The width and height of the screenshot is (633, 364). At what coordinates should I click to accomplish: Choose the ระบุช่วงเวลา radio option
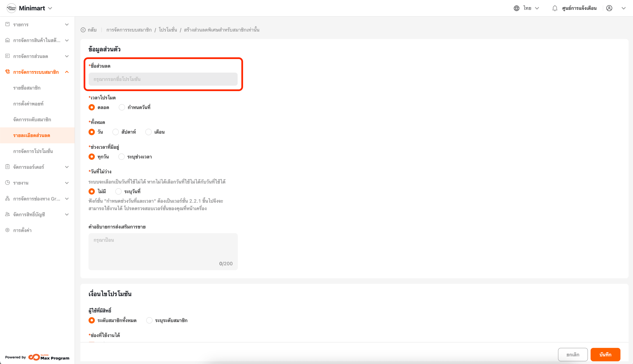pyautogui.click(x=121, y=157)
